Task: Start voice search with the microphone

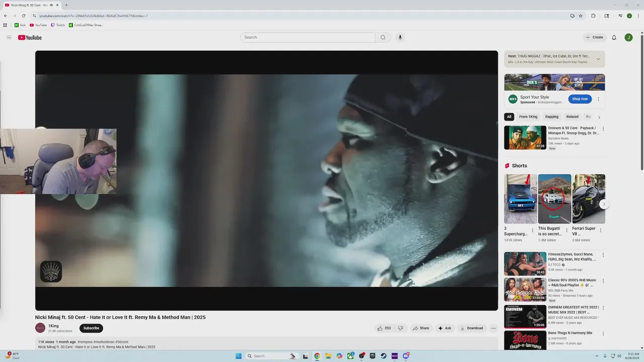Action: coord(400,37)
